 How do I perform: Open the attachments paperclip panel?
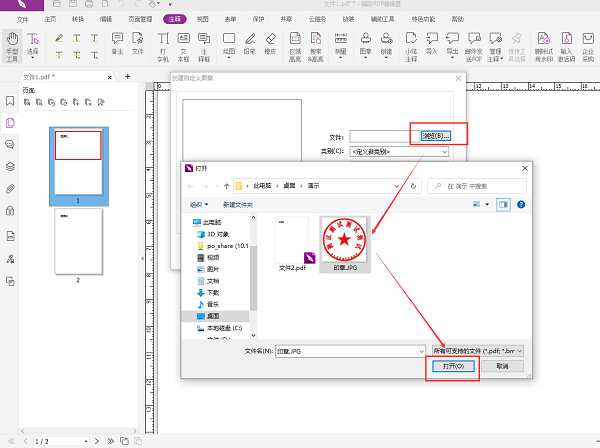pyautogui.click(x=10, y=188)
